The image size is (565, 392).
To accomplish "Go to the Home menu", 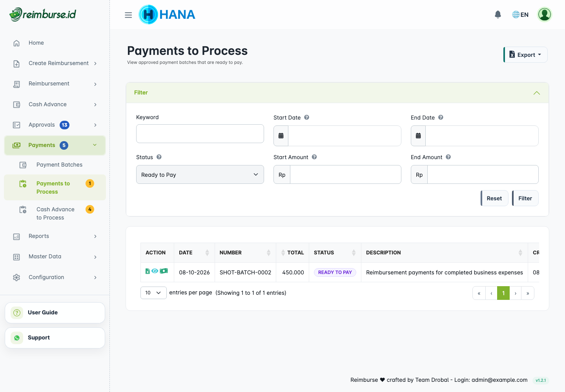I will pos(55,43).
